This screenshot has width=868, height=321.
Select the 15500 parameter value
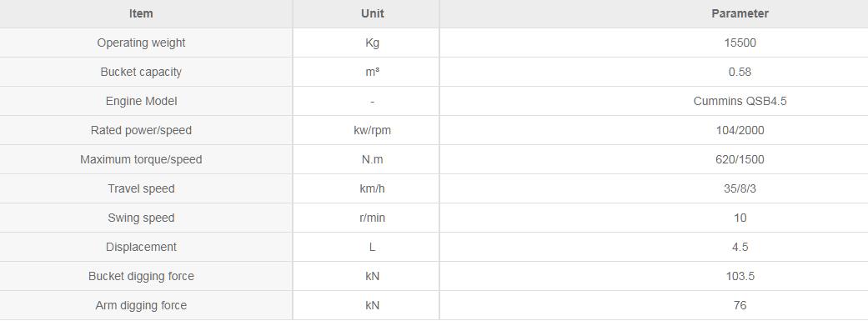click(740, 43)
